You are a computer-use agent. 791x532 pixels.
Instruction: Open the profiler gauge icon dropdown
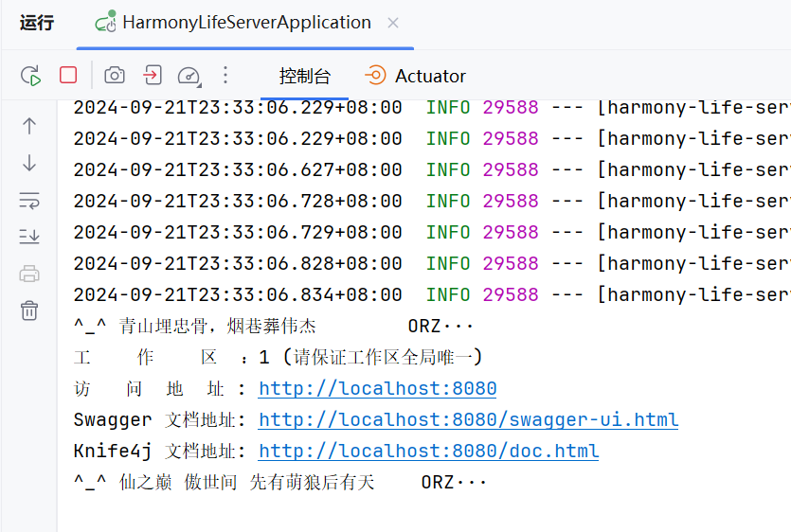click(x=189, y=76)
